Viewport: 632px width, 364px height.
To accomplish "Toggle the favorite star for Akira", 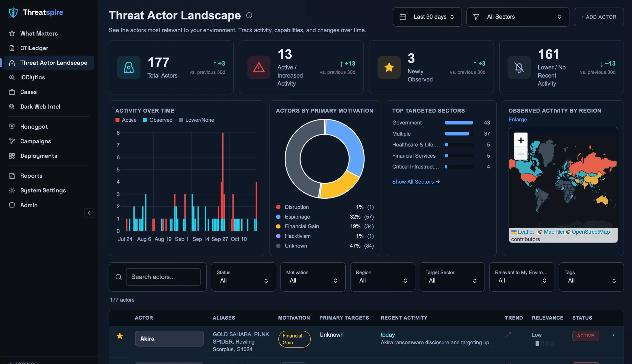I will click(120, 336).
